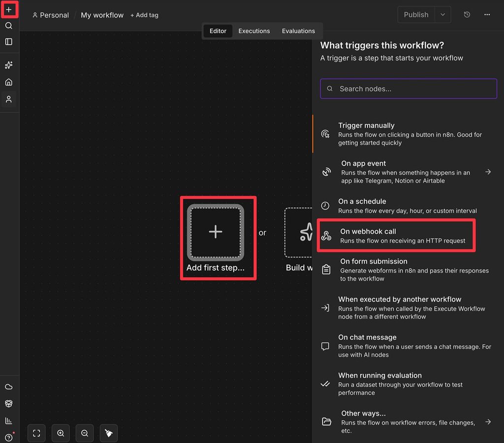The height and width of the screenshot is (443, 504).
Task: Switch to the Executions tab
Action: [x=254, y=31]
